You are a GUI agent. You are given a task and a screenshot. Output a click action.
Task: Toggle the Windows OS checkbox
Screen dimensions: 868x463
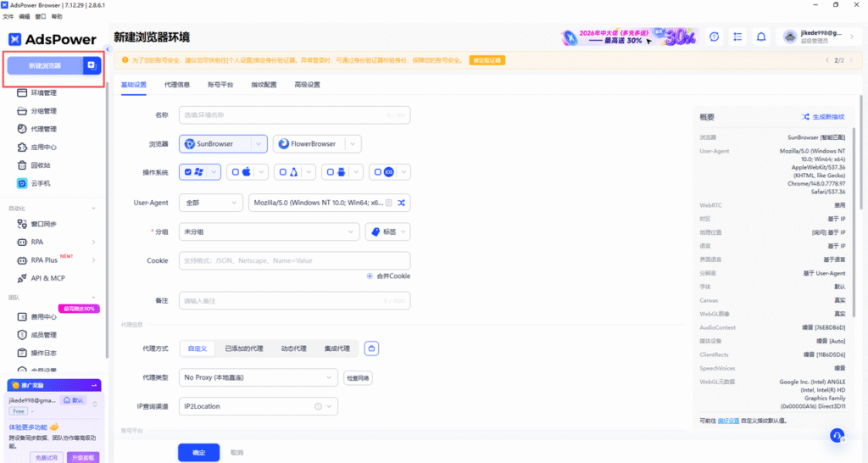coord(188,172)
